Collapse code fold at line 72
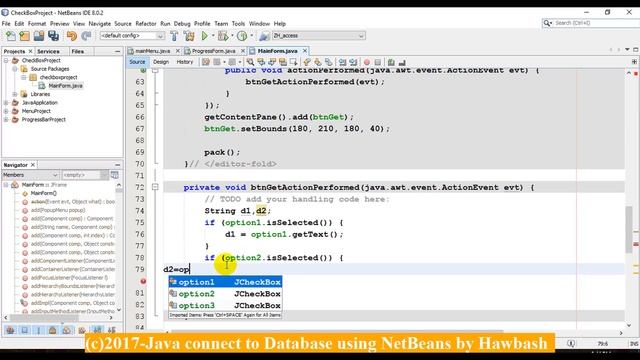Viewport: 640px width, 360px height. 155,187
